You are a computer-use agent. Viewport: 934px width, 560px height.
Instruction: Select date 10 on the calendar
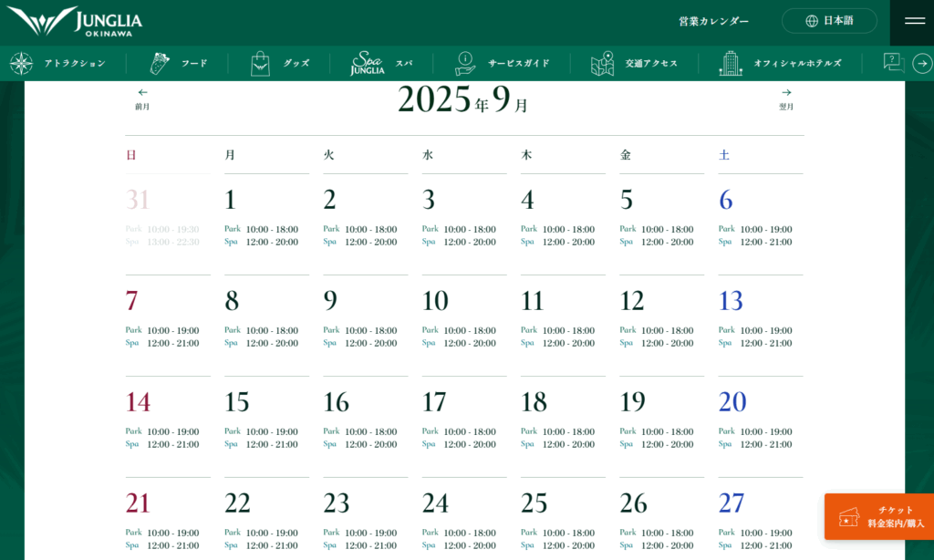coord(435,301)
